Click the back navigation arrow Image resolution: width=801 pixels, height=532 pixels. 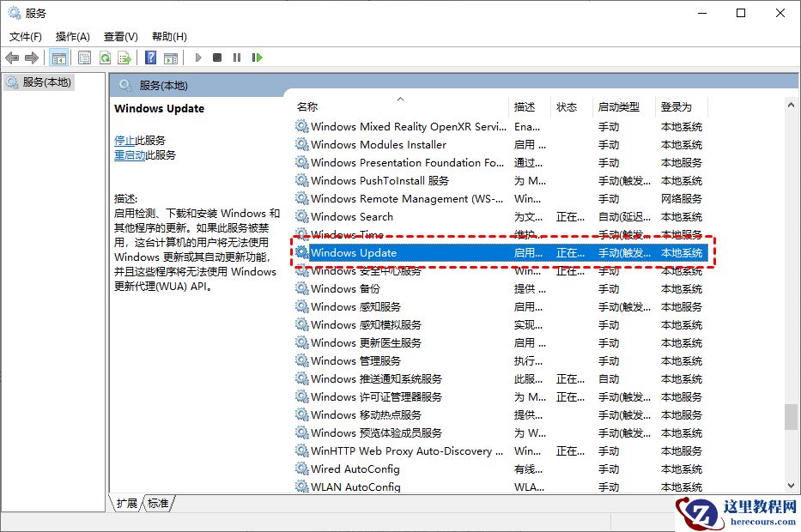(x=11, y=57)
